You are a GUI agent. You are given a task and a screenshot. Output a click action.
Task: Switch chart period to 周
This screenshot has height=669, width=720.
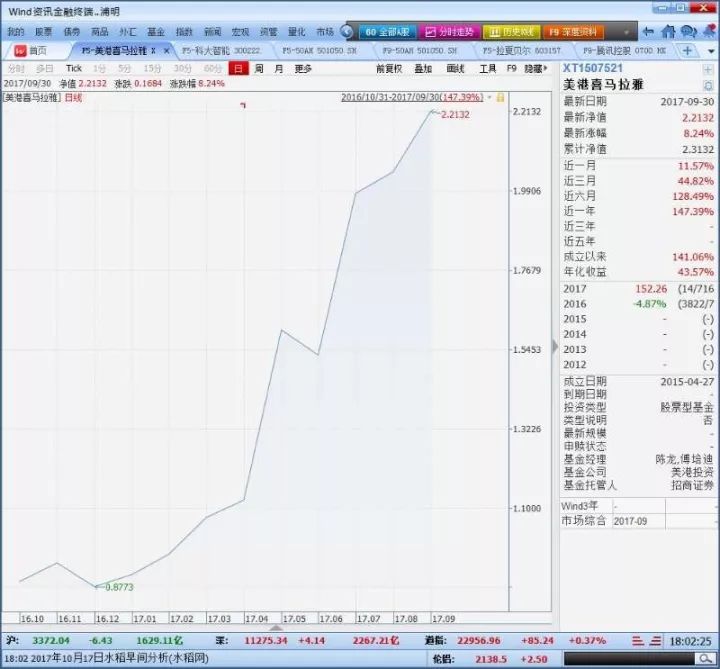(259, 69)
